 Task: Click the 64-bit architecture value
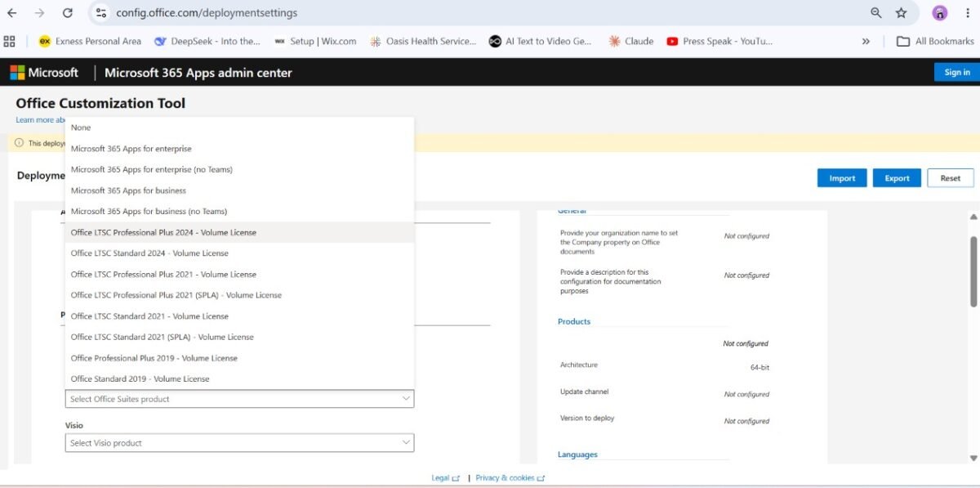click(x=759, y=368)
